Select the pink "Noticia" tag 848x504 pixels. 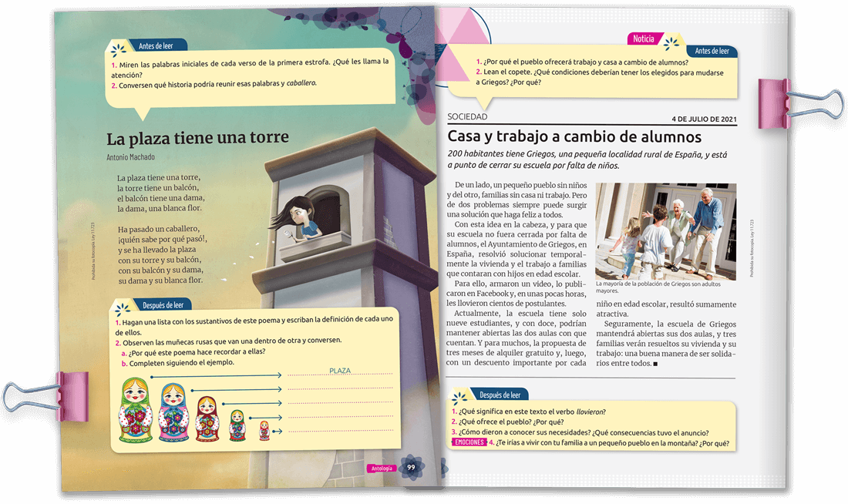643,39
